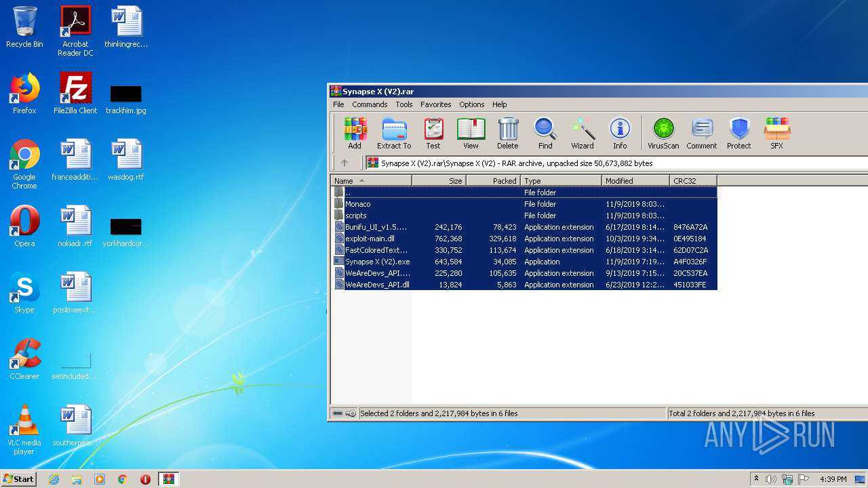This screenshot has height=488, width=868.
Task: Click the Test archive icon
Action: 433,133
